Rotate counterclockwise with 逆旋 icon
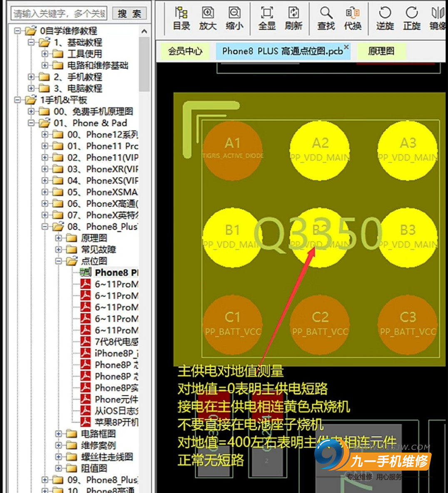This screenshot has height=493, width=448. [x=385, y=19]
